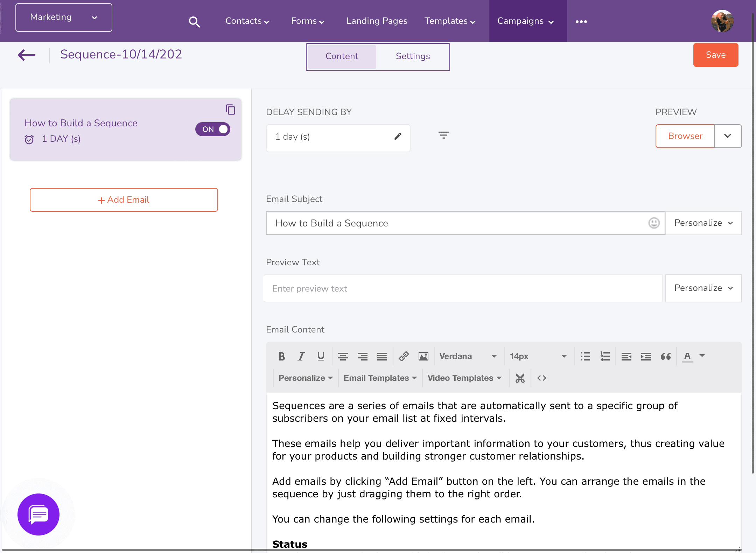Open the Personalize dropdown for the Email Subject
Image resolution: width=756 pixels, height=553 pixels.
[x=703, y=223]
